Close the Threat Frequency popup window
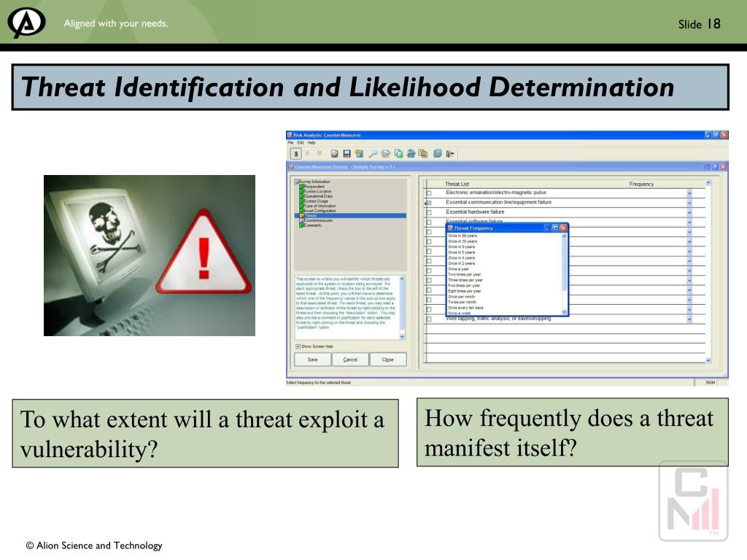Image resolution: width=747 pixels, height=560 pixels. pos(564,228)
